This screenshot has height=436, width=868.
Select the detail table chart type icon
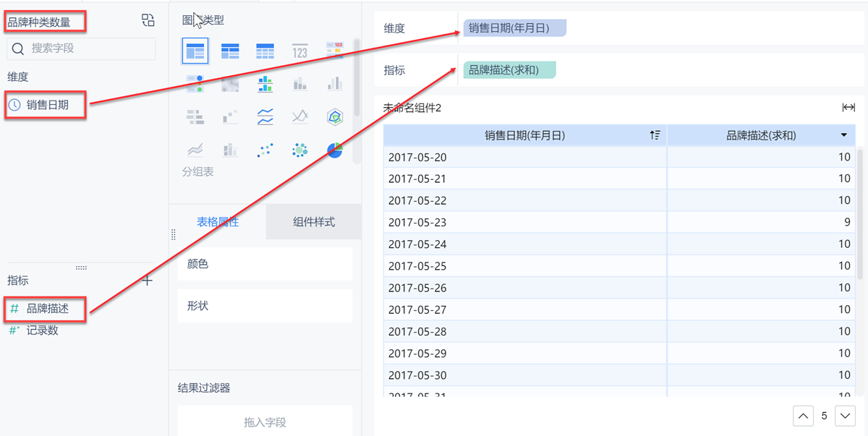tap(265, 51)
